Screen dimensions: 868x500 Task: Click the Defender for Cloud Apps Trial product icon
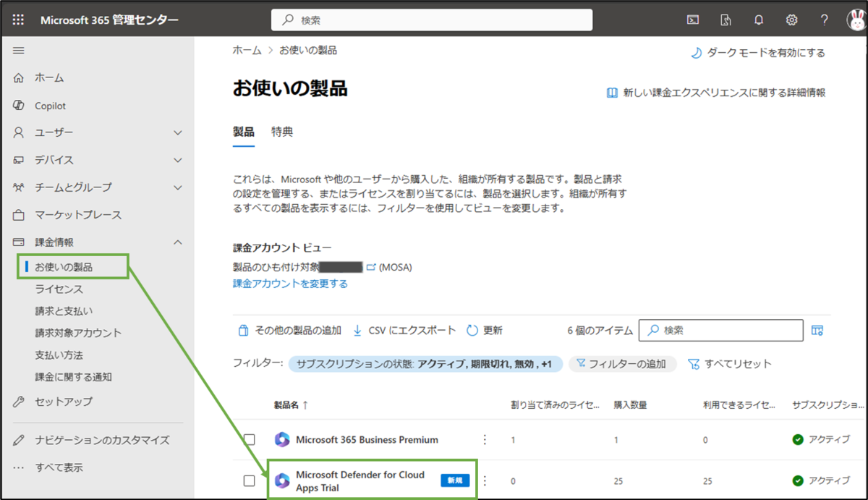282,480
